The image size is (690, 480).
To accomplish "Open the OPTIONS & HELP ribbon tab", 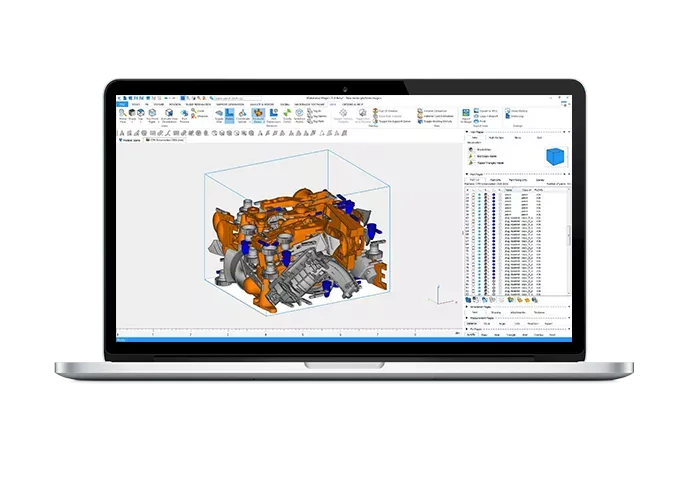I will point(353,105).
